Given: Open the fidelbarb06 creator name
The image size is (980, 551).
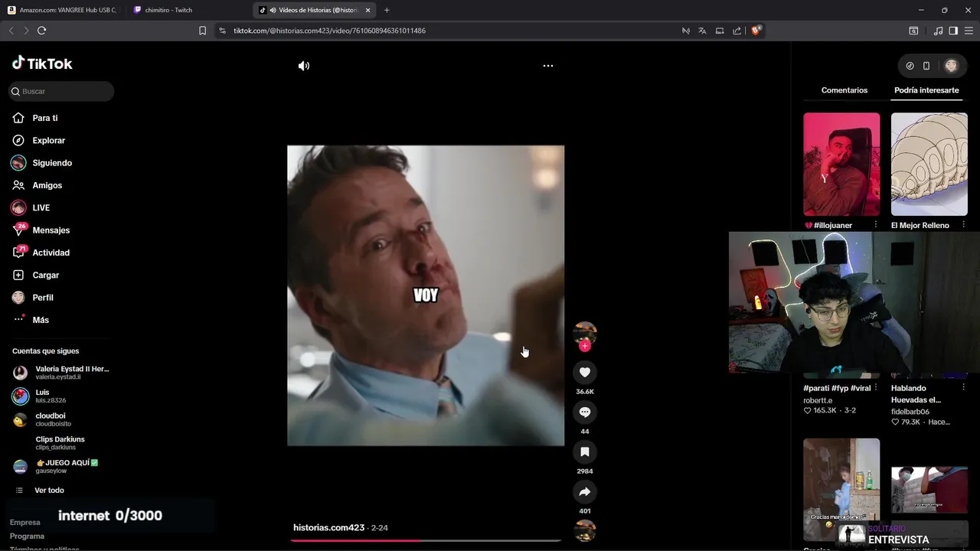Looking at the screenshot, I should (x=910, y=412).
